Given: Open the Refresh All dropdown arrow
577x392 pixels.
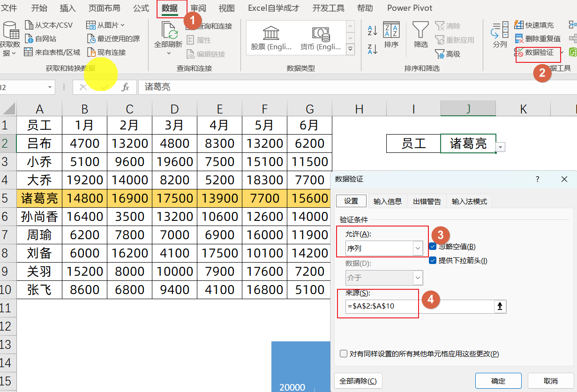Looking at the screenshot, I should [169, 53].
